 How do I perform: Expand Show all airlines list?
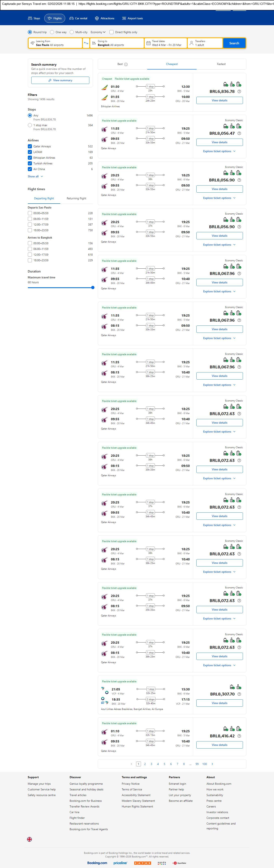pyautogui.click(x=35, y=177)
